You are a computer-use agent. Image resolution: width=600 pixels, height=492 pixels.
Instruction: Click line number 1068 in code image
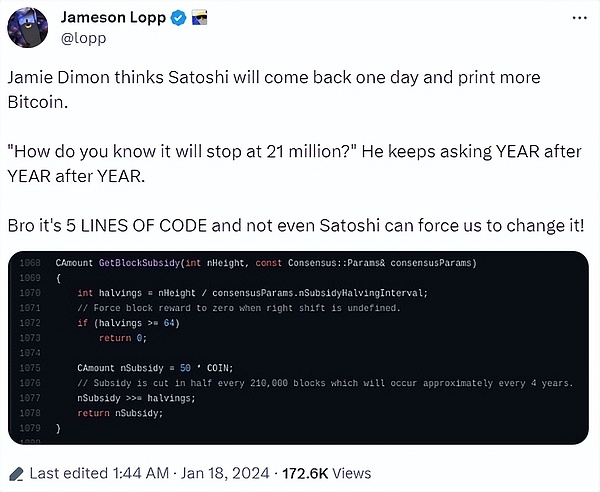[30, 263]
